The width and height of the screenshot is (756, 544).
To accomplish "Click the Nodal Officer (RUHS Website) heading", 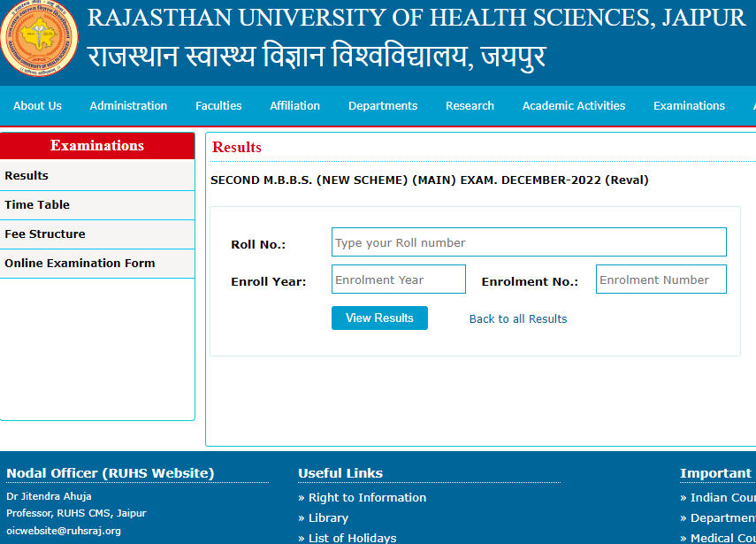I will (110, 473).
